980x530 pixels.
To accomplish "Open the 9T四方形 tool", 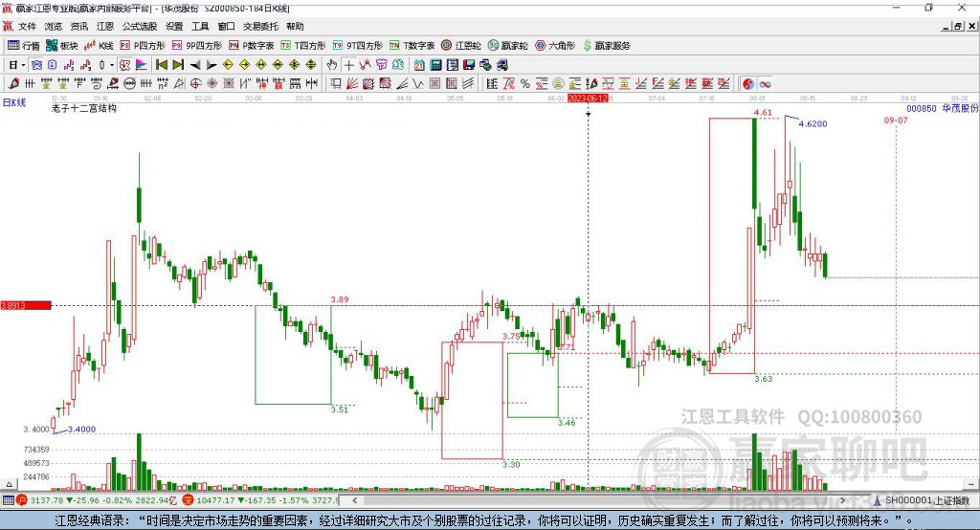I will pyautogui.click(x=358, y=46).
